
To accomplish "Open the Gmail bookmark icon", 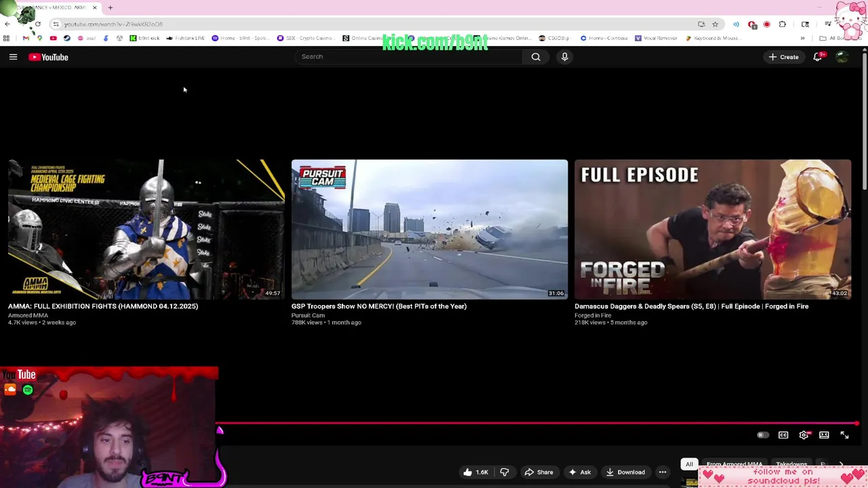I will (x=26, y=38).
